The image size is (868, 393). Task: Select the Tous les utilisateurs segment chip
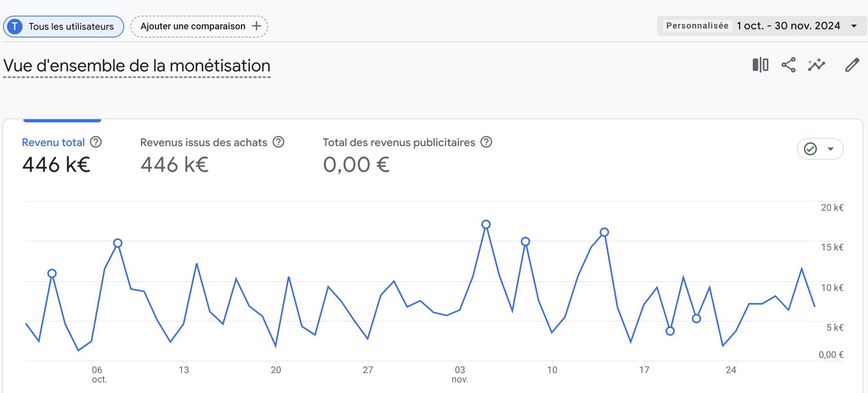tap(63, 26)
